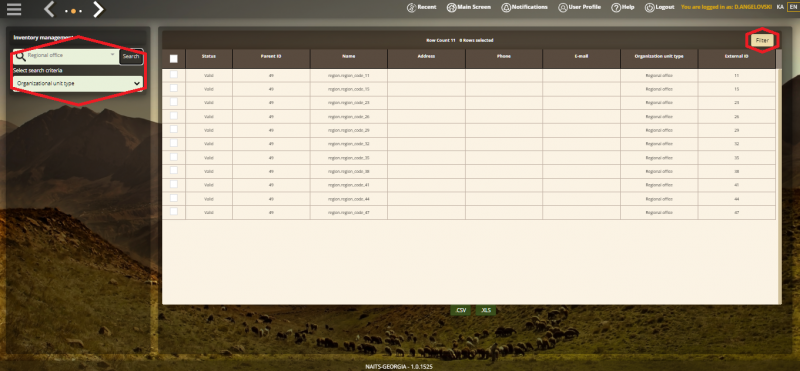Check the row region.region_code_44
The height and width of the screenshot is (371, 800).
click(173, 197)
